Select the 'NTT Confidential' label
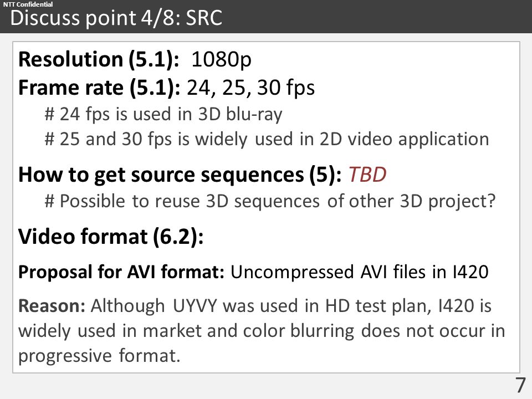Screen dimensions: 532x399 click(x=28, y=4)
